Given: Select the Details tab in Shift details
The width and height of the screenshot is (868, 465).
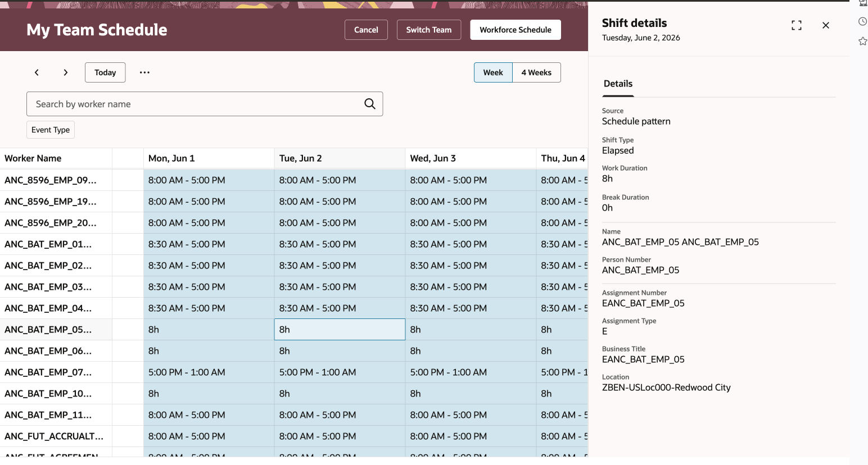Looking at the screenshot, I should tap(618, 84).
